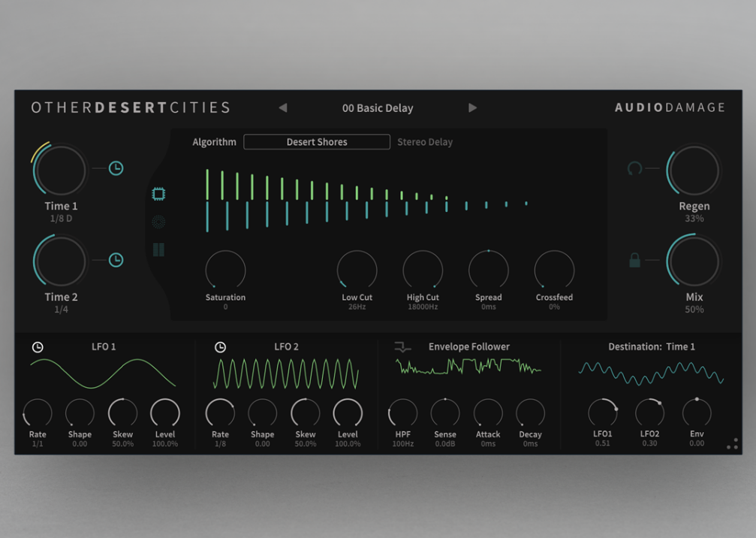Click the HPF value 100Hz
Screen dimensions: 756x538
402,444
